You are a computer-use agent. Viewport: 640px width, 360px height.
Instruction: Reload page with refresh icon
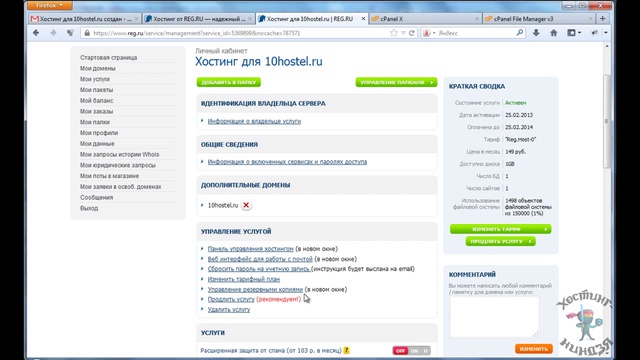[x=411, y=33]
